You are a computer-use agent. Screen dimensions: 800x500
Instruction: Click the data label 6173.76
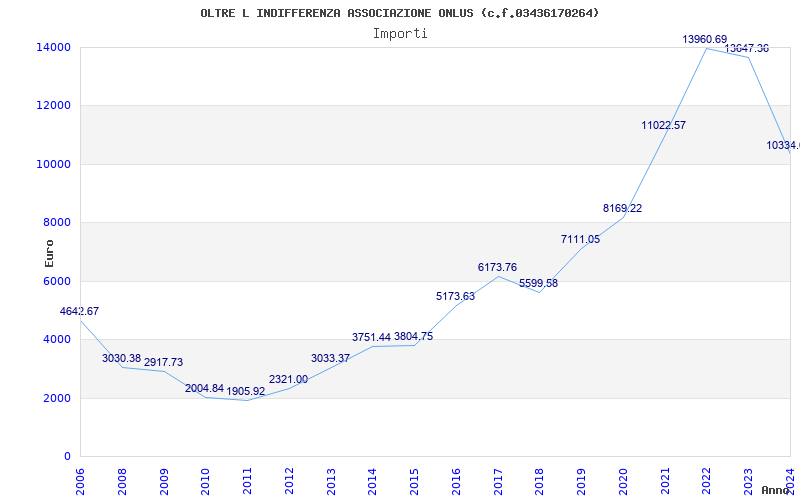[497, 267]
